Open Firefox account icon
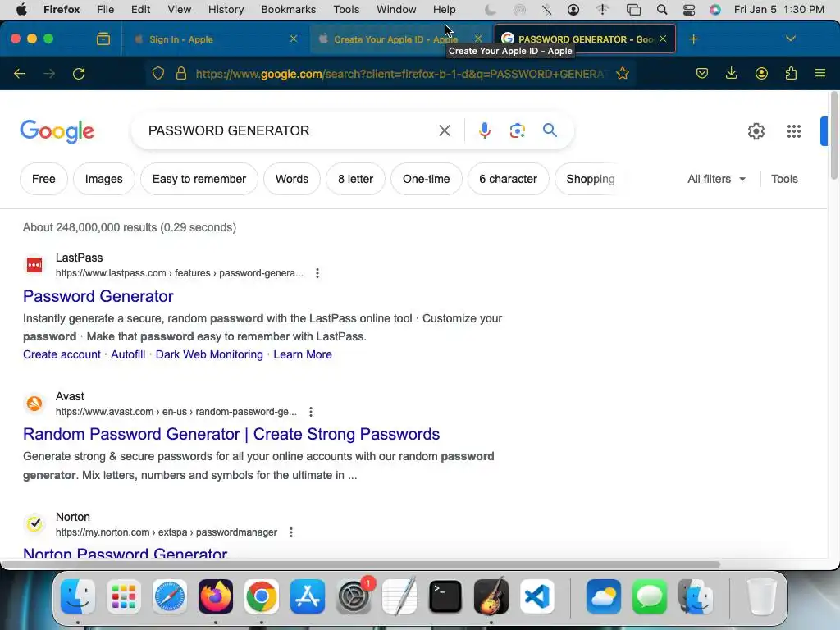 (761, 73)
